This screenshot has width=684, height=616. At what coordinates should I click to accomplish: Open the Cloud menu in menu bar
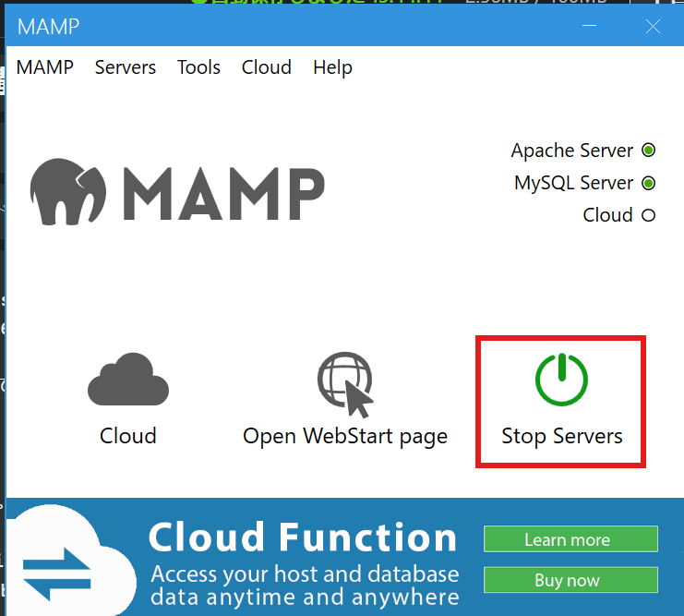(x=267, y=67)
